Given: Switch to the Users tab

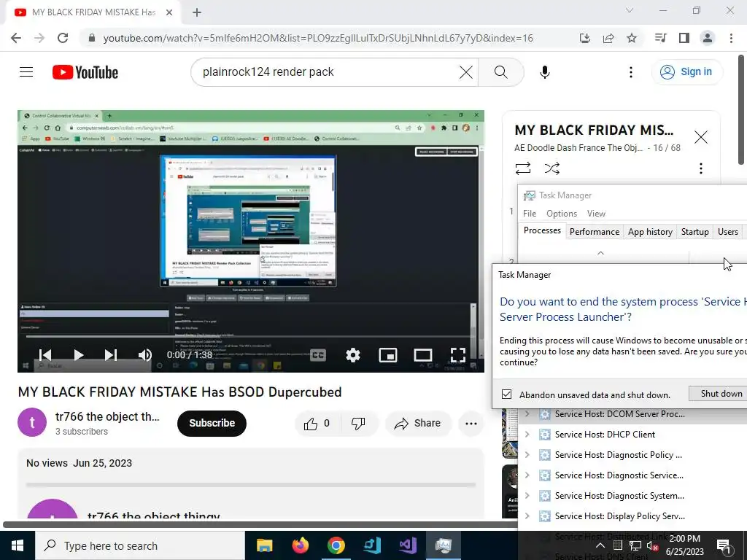Looking at the screenshot, I should (727, 231).
